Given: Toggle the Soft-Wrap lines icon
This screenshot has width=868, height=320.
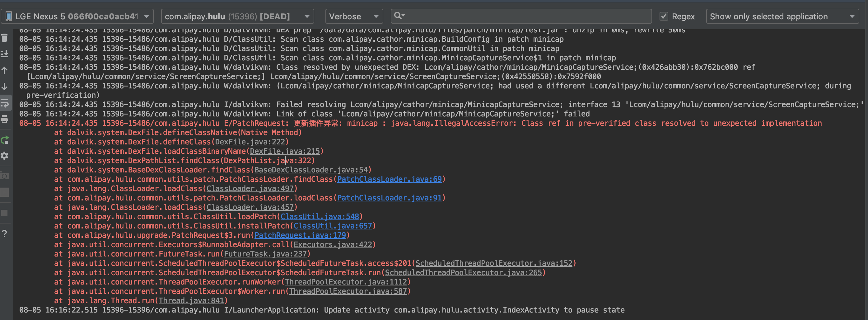Looking at the screenshot, I should pos(5,103).
